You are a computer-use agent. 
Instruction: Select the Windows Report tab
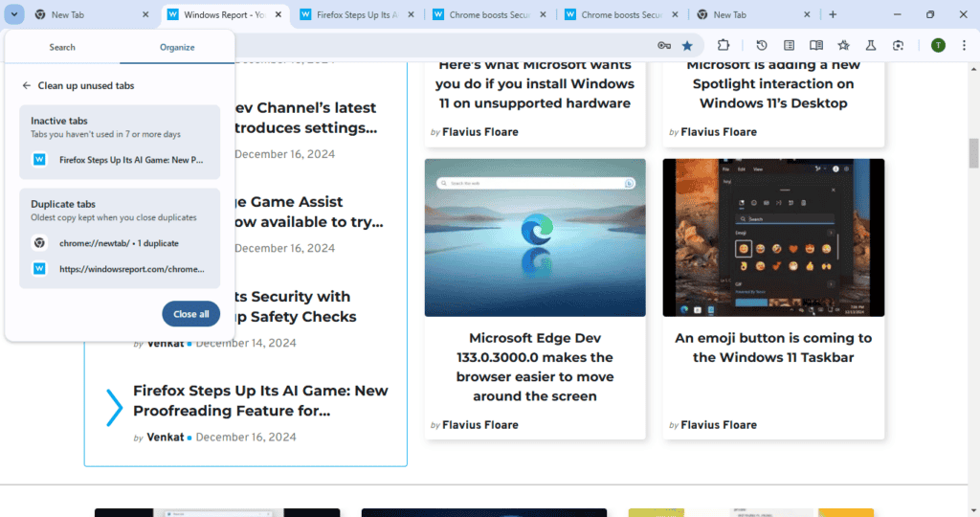[224, 14]
